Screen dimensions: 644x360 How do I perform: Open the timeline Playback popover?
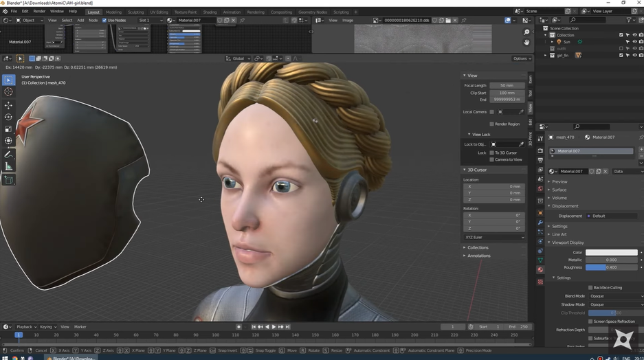[x=25, y=327]
